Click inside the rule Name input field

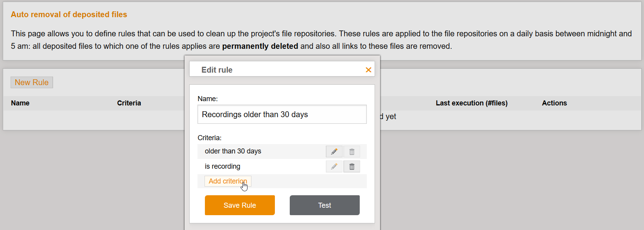[282, 114]
